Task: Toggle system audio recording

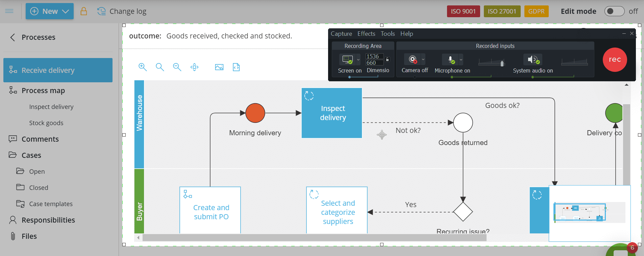Action: [x=532, y=60]
